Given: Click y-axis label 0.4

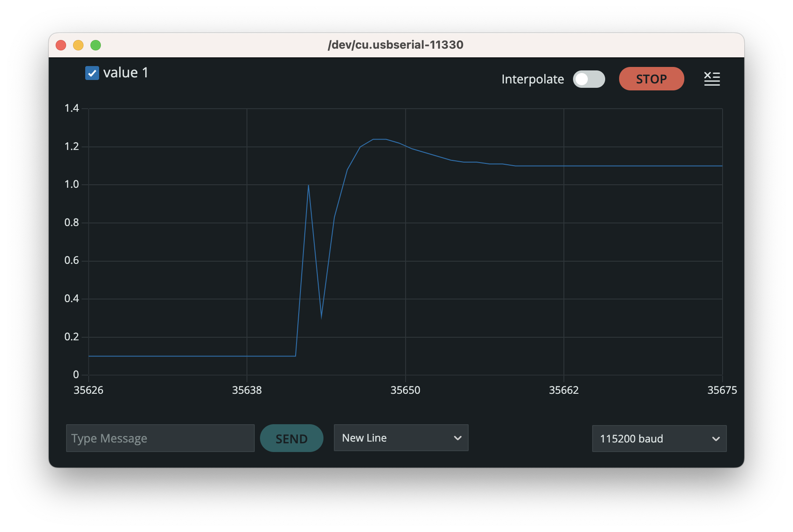Looking at the screenshot, I should tap(72, 299).
